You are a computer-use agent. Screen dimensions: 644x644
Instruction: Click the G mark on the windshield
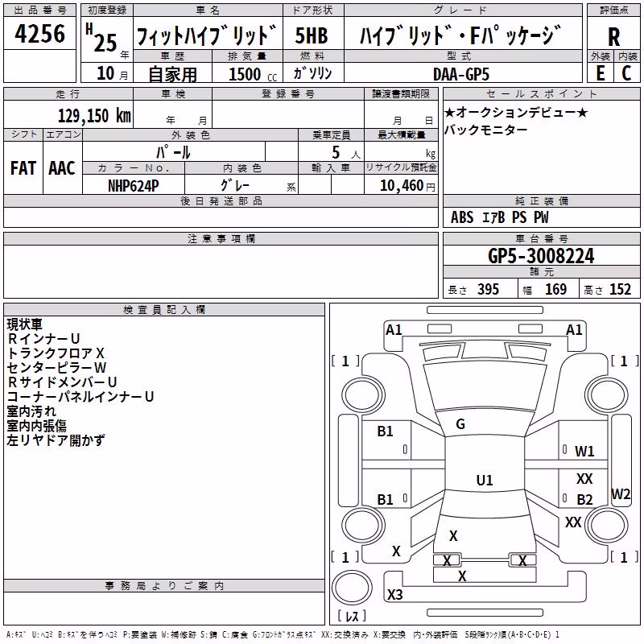pos(460,424)
